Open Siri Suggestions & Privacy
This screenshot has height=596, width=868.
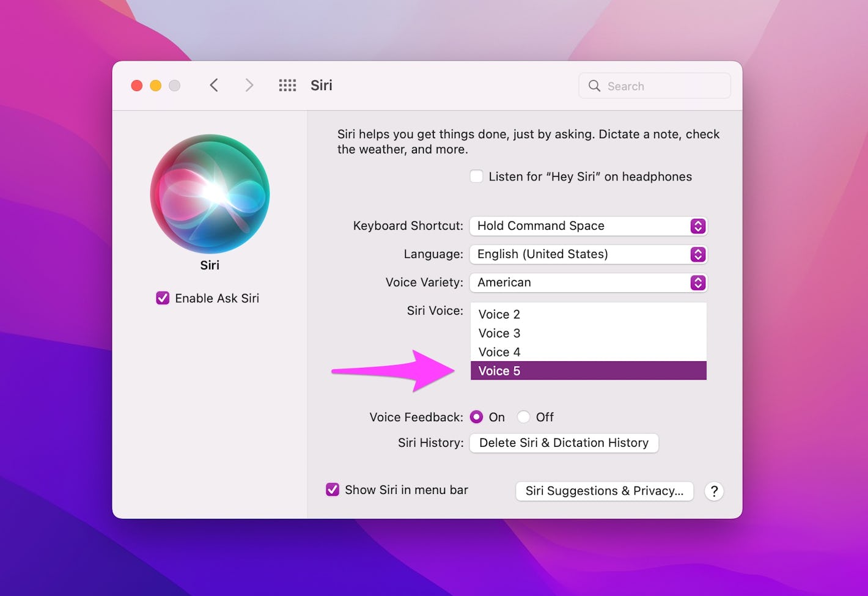coord(604,491)
